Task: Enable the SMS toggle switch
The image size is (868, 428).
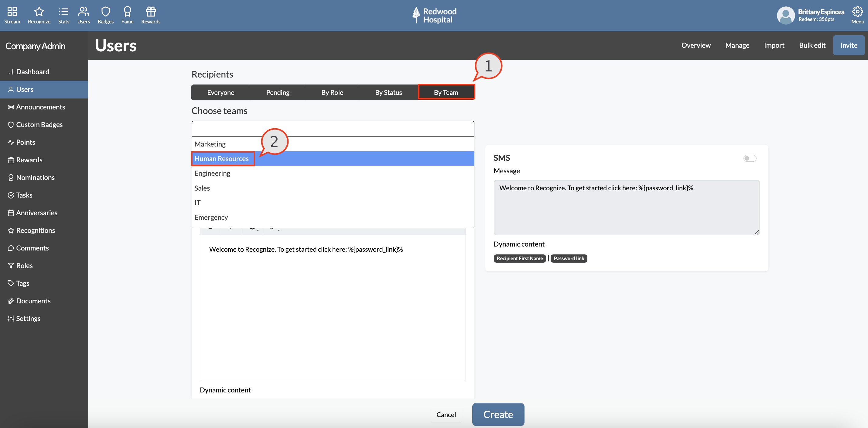Action: (x=749, y=158)
